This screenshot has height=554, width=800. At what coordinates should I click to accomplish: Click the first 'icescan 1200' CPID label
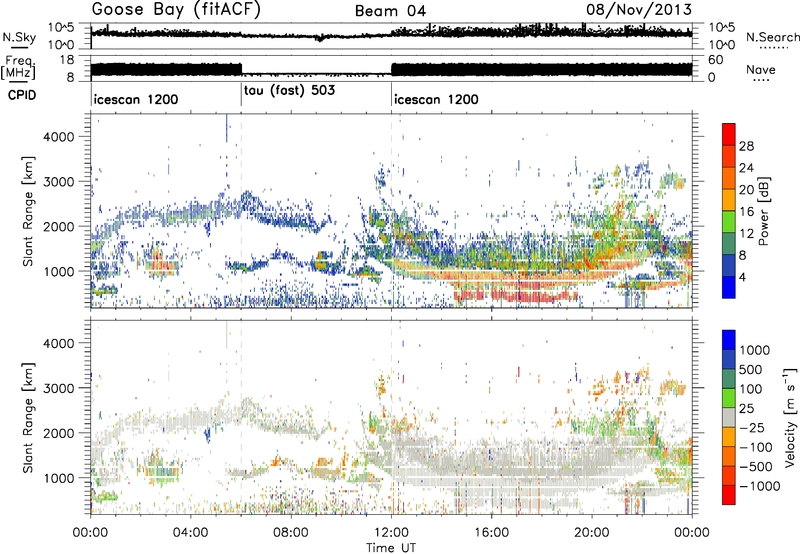click(136, 99)
